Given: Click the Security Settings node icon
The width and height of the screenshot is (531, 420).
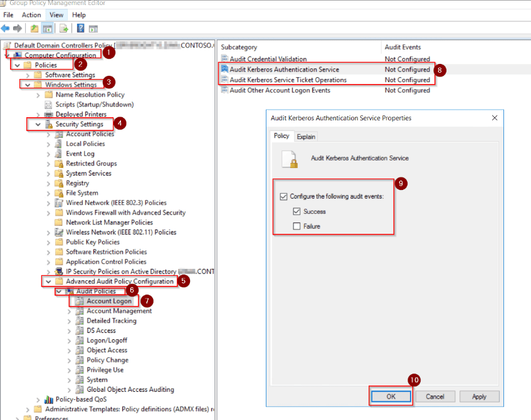Looking at the screenshot, I should (49, 124).
